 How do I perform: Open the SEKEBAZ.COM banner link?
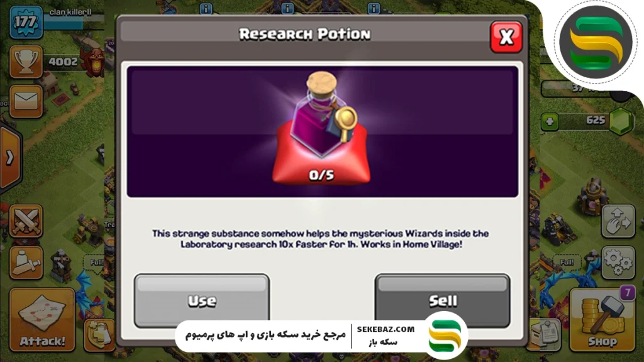point(386,329)
